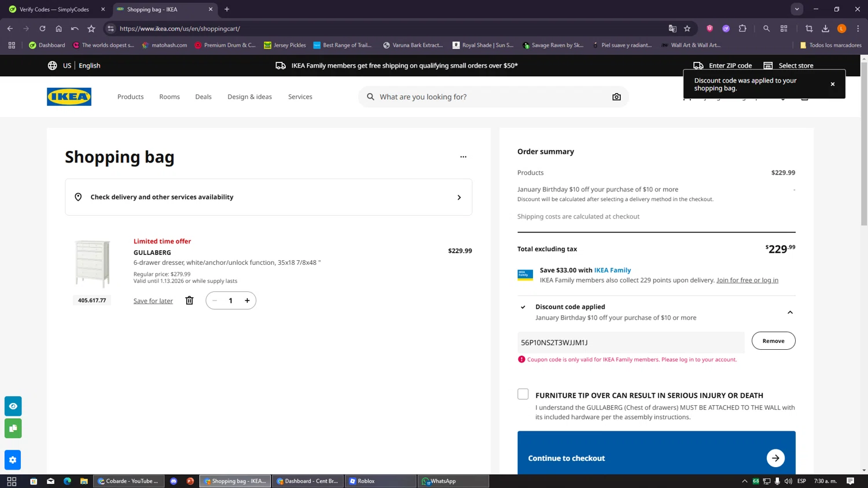Switch to Verify Codes SimplyCodes tab

[54, 9]
